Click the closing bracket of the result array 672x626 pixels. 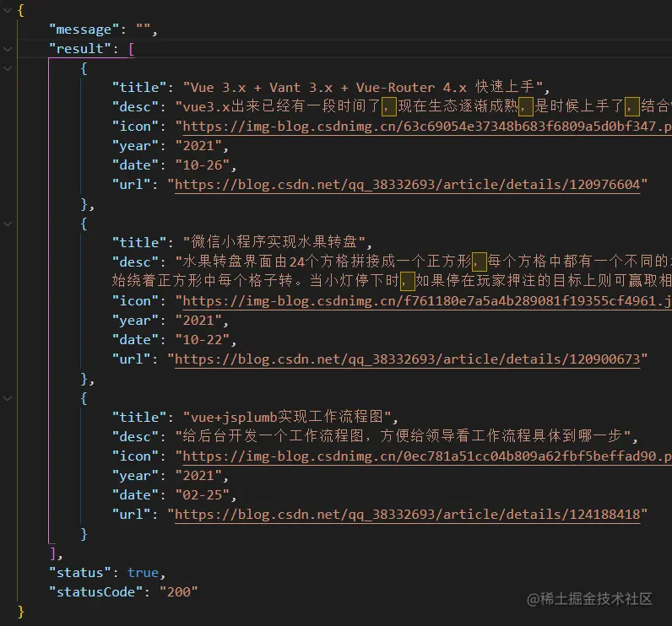tap(52, 553)
